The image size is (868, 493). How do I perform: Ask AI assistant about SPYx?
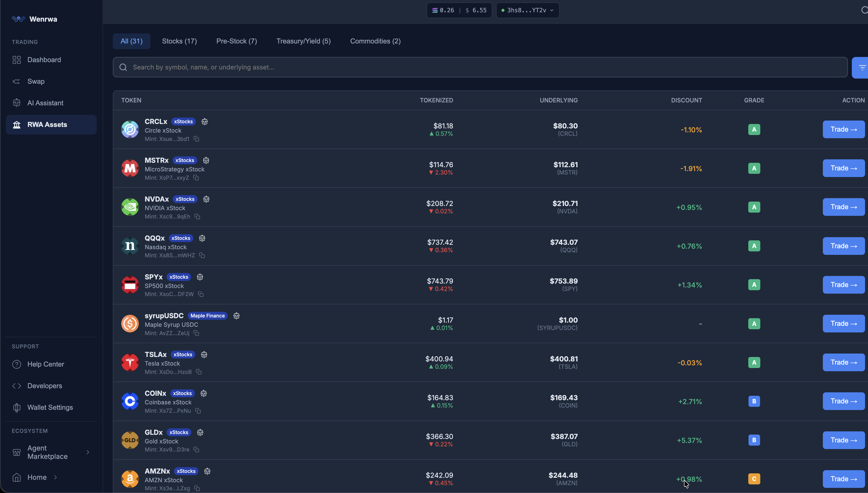200,277
